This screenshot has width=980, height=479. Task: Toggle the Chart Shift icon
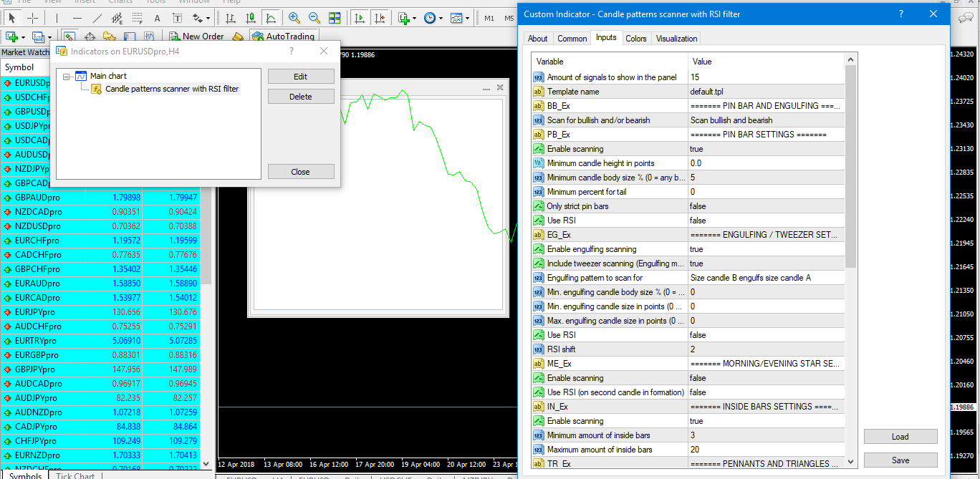(380, 18)
